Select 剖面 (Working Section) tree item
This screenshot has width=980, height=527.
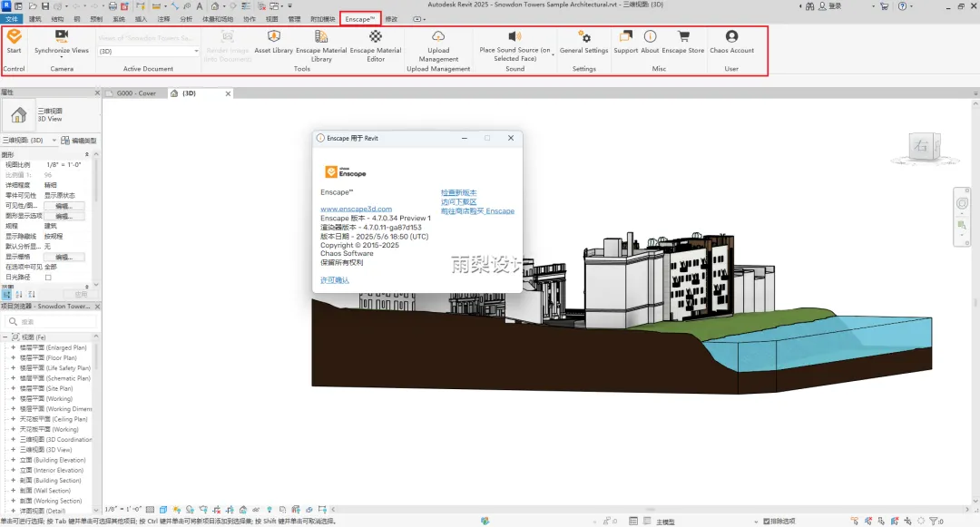(x=50, y=501)
